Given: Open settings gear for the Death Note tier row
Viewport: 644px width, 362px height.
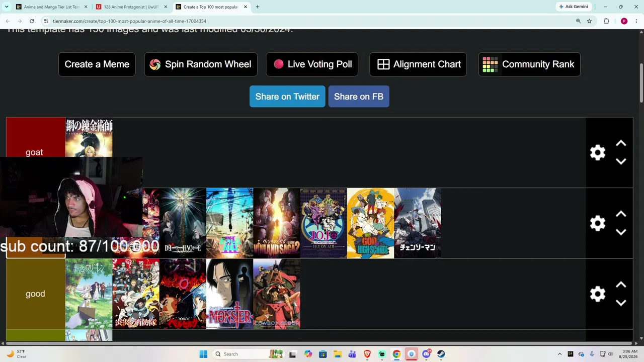Looking at the screenshot, I should tap(597, 223).
